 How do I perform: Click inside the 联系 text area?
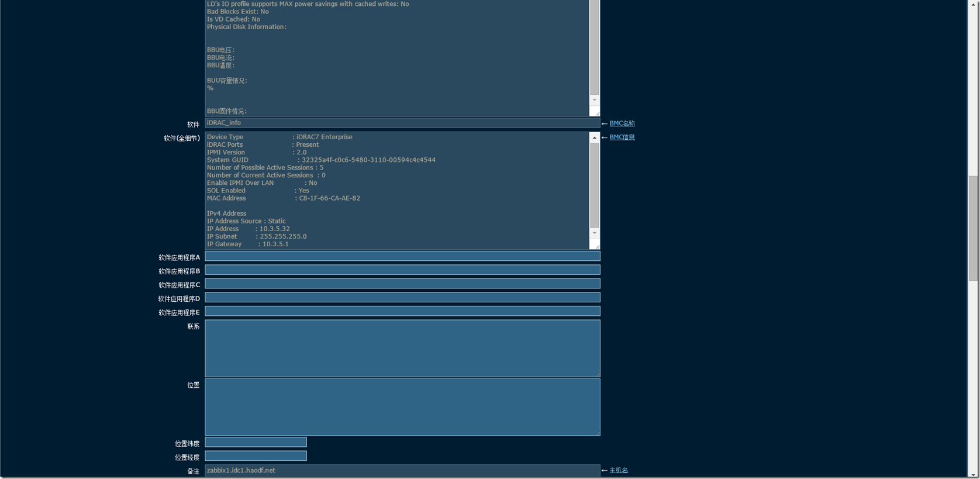click(402, 348)
